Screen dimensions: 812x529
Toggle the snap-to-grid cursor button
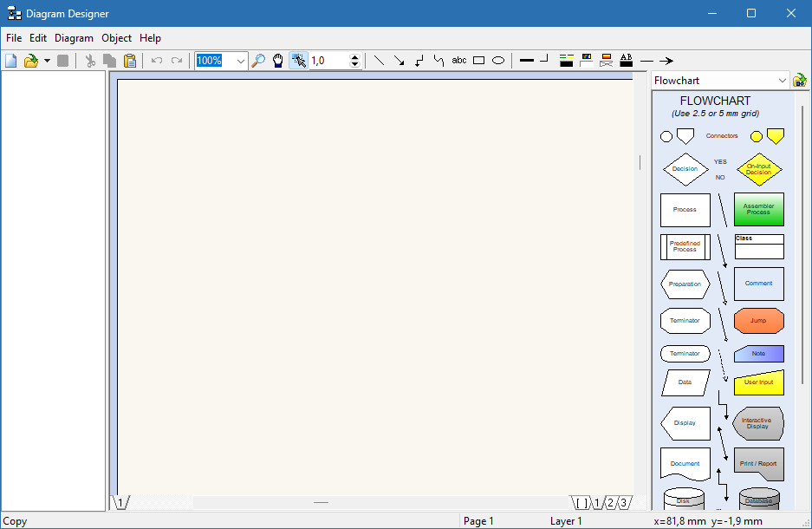(299, 61)
